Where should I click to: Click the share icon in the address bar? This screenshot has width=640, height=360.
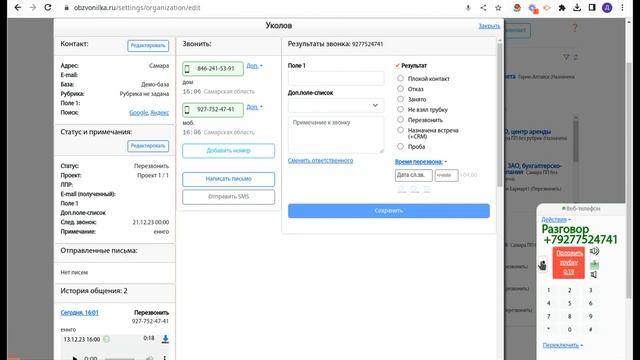click(x=483, y=7)
